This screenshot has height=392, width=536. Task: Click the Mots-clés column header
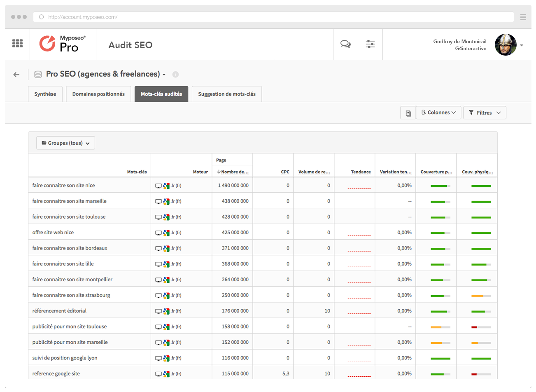(x=137, y=172)
